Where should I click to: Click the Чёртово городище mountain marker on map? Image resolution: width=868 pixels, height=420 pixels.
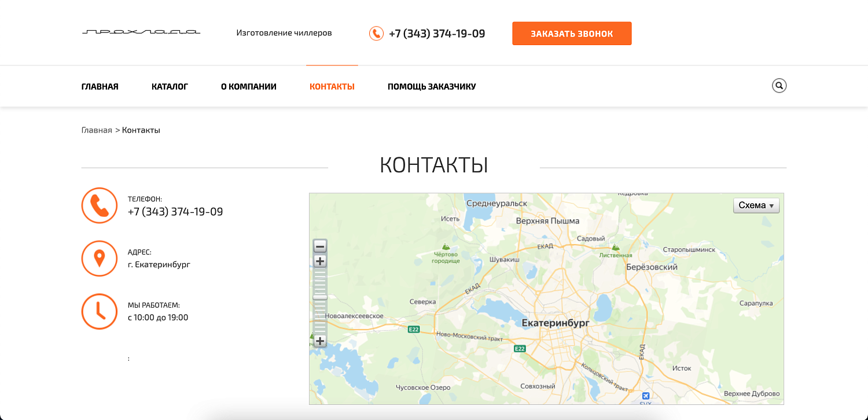pos(445,246)
